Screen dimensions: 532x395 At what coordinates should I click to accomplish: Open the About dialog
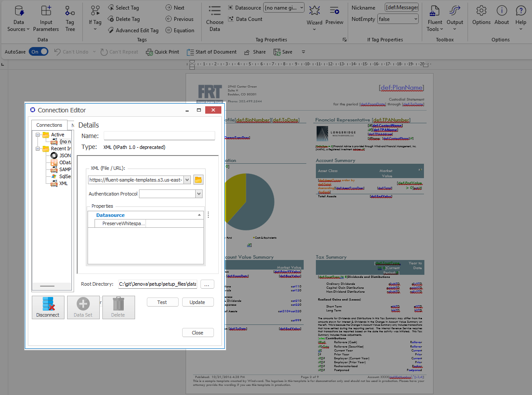click(x=502, y=16)
